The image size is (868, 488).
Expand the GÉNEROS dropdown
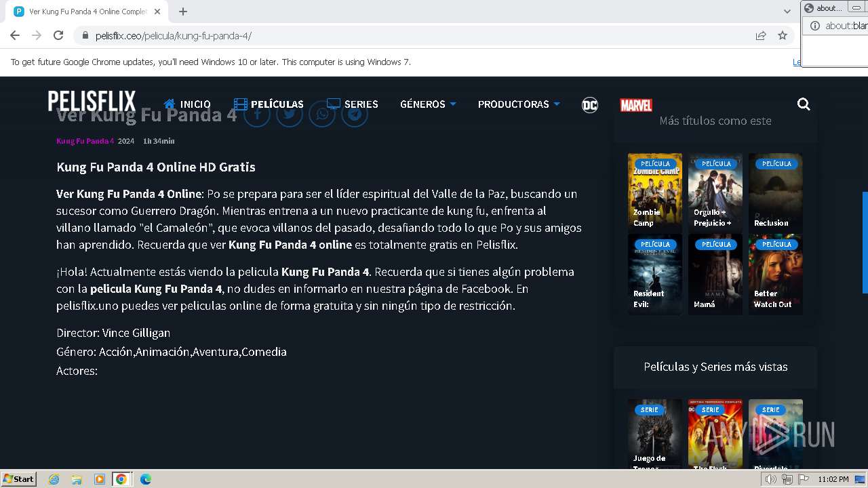tap(428, 104)
